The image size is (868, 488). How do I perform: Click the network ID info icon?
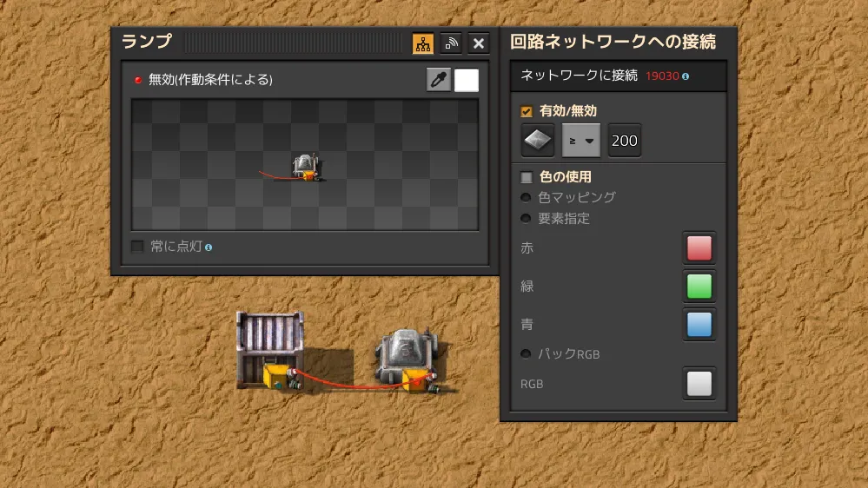point(686,76)
